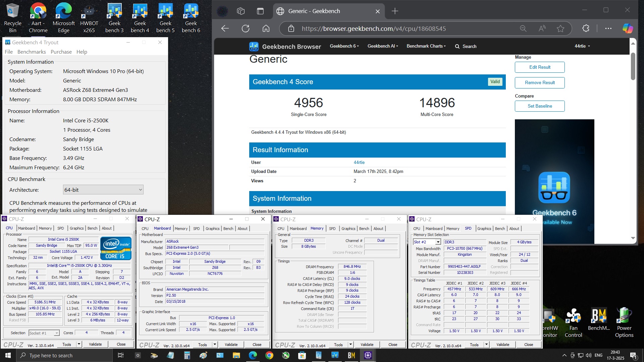Open the Geekbench 6 desktop shortcut
This screenshot has height=362, width=644.
pos(191,18)
